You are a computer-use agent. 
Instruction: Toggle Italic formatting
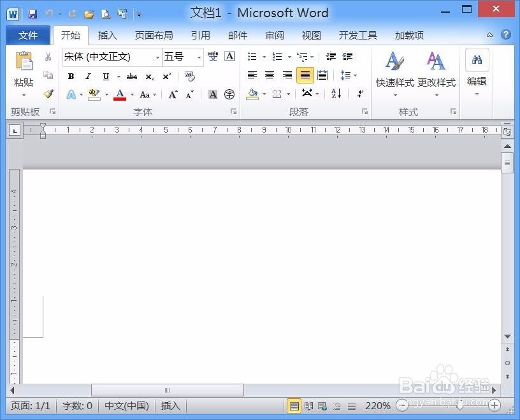pyautogui.click(x=88, y=76)
